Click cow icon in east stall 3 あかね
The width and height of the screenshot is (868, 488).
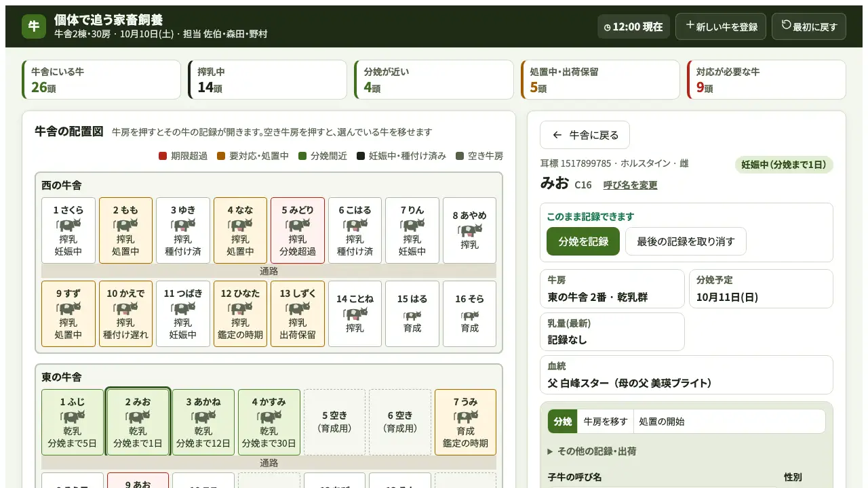point(203,417)
